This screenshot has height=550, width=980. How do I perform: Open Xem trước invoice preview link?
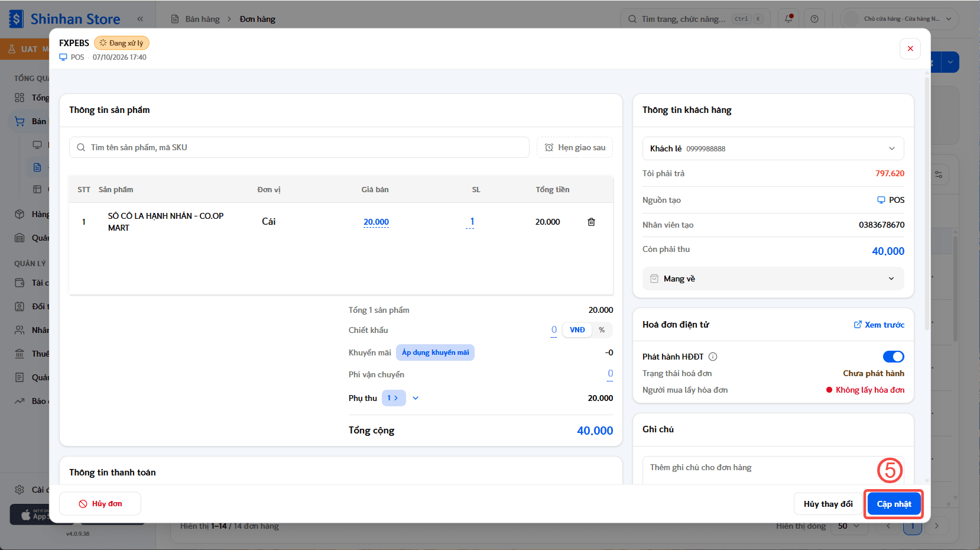point(879,325)
